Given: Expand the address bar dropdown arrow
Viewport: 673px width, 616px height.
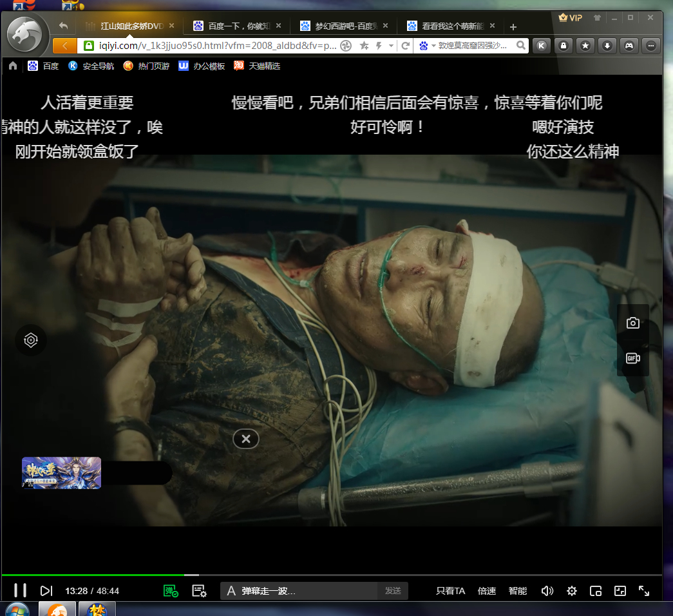Looking at the screenshot, I should click(391, 46).
